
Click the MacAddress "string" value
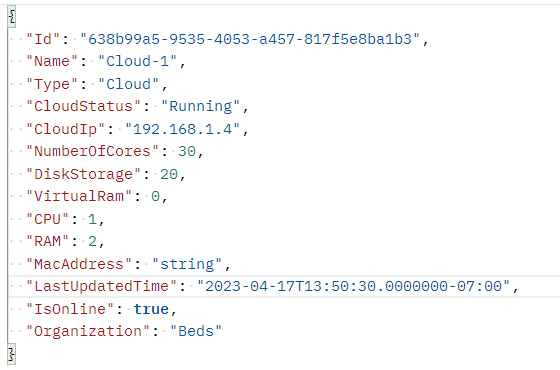[187, 264]
